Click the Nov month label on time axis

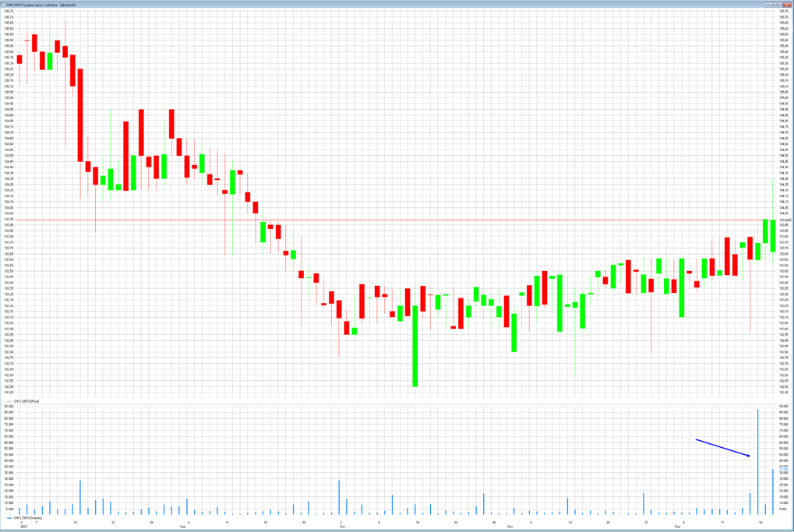point(510,527)
